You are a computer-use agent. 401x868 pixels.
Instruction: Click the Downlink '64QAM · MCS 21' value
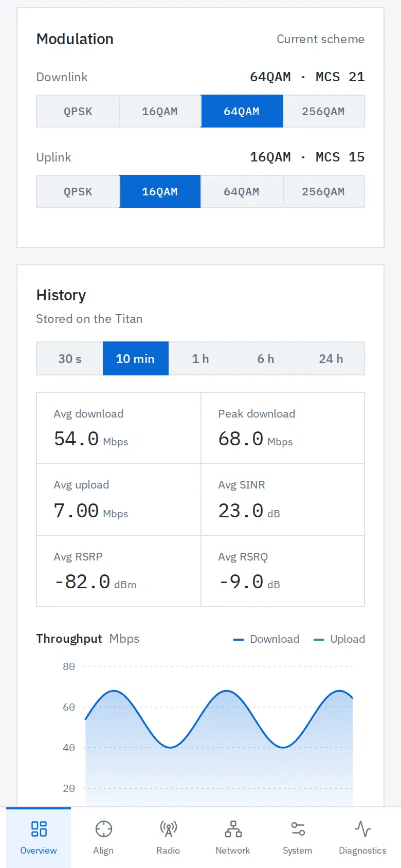pyautogui.click(x=307, y=77)
